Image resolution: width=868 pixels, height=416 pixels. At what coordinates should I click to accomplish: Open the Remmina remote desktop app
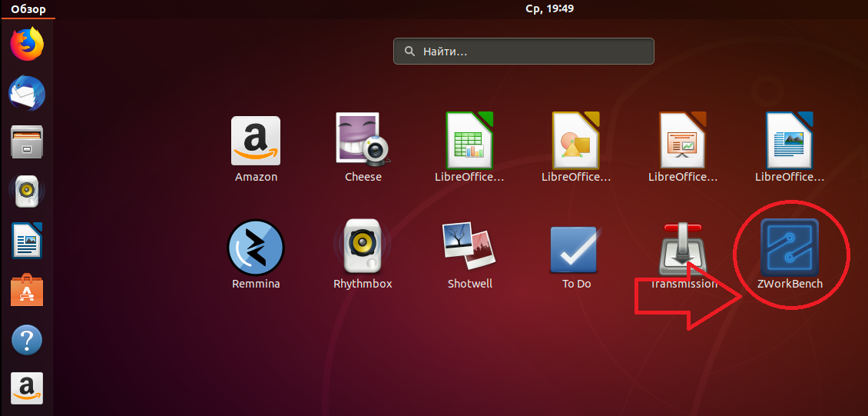[x=256, y=248]
